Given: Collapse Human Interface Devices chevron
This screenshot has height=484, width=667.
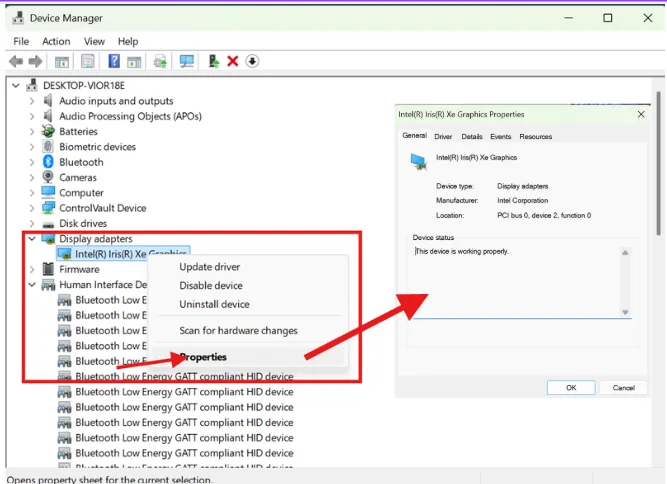Looking at the screenshot, I should [32, 285].
